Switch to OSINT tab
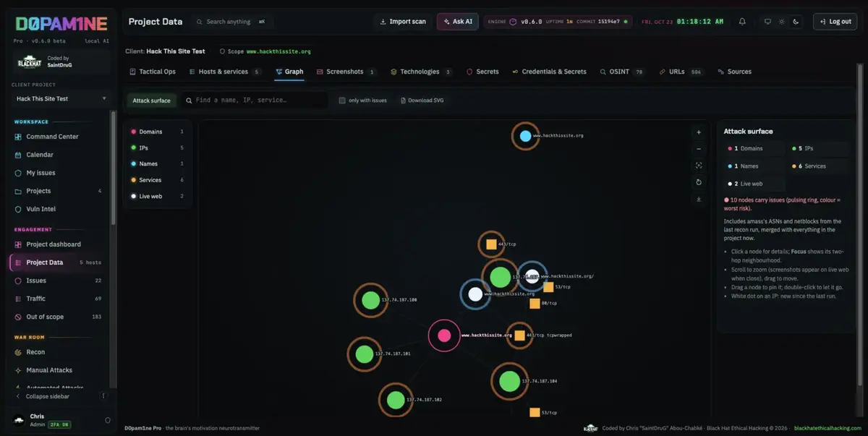Screen dimensions: 868x436 click(624, 72)
